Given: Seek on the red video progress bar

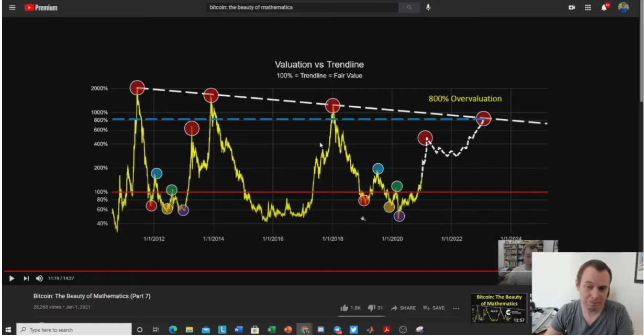Looking at the screenshot, I should pos(251,271).
